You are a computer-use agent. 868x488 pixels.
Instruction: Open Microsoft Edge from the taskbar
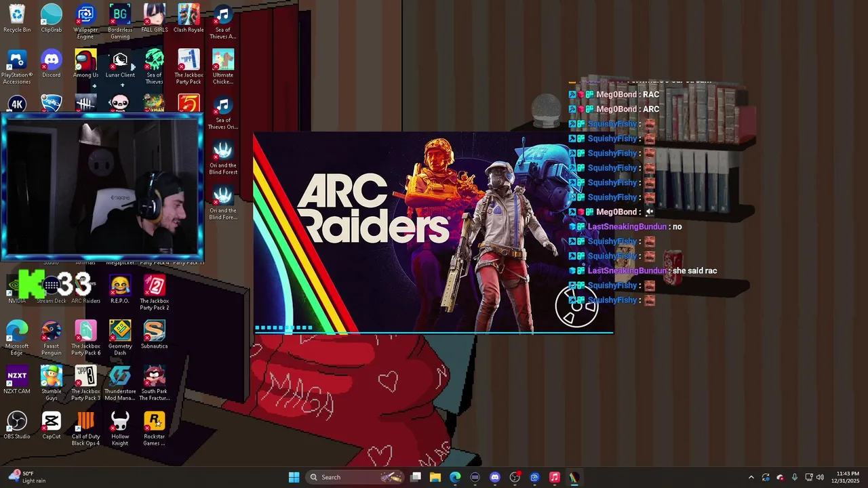(455, 477)
